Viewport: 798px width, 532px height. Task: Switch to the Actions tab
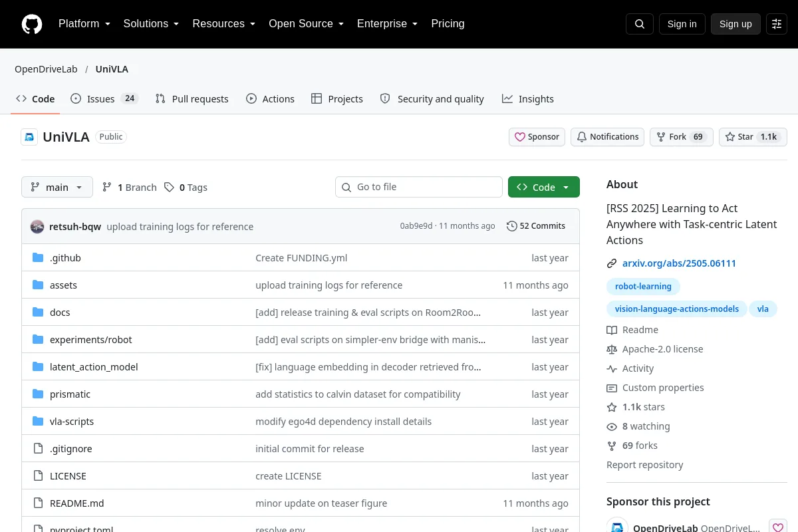point(270,99)
